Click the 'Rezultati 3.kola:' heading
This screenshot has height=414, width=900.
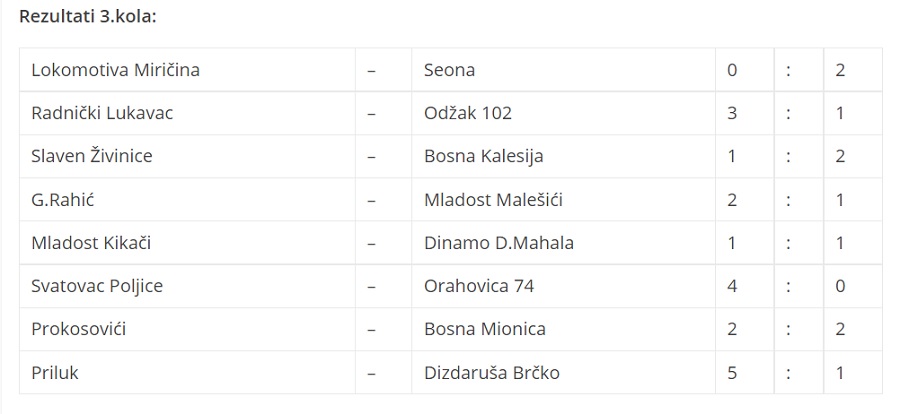[x=88, y=17]
